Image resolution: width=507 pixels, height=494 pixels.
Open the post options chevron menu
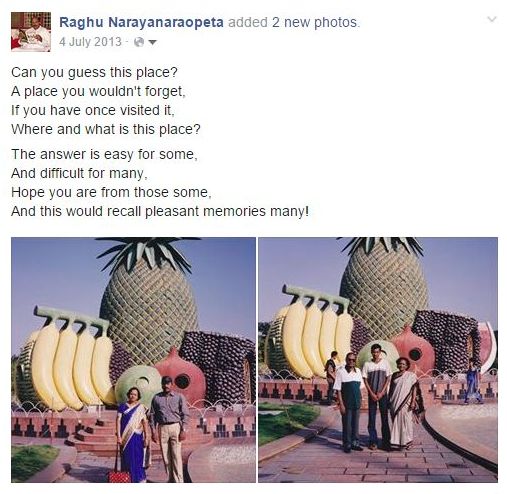(x=492, y=19)
